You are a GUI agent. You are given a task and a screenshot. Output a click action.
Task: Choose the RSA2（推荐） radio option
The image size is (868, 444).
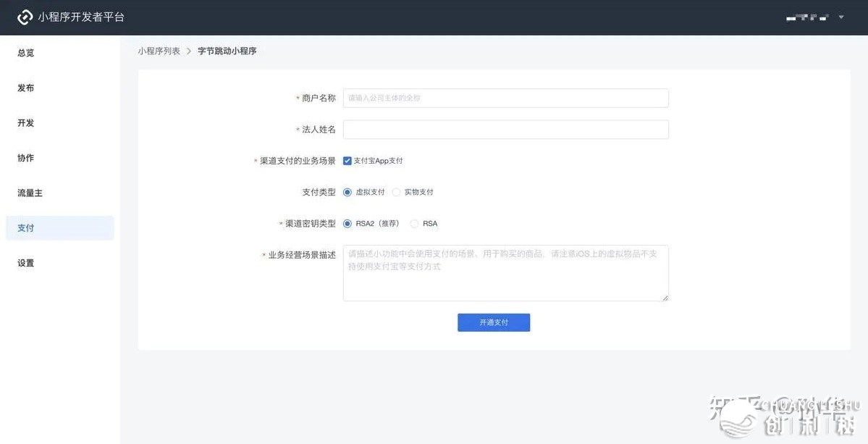347,224
